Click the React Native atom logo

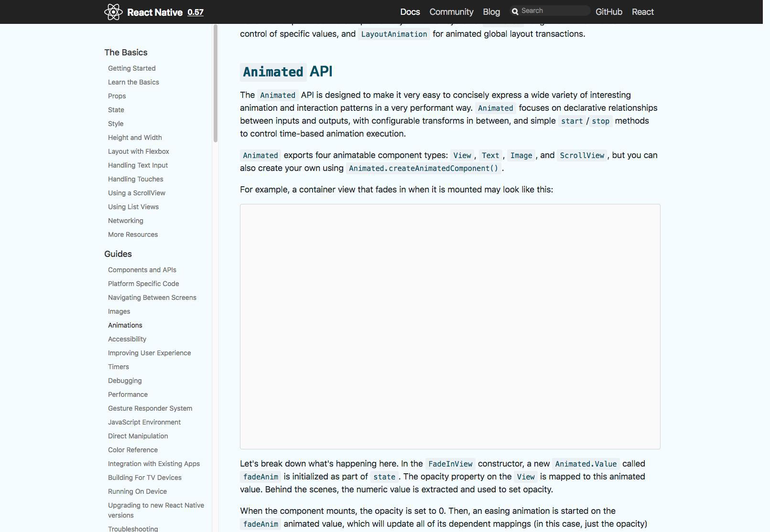(113, 12)
